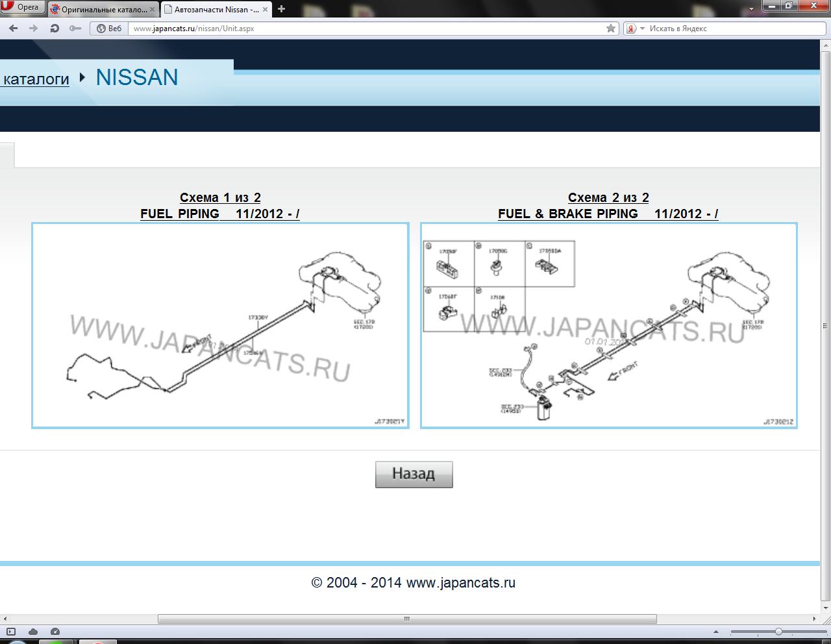
Task: Click the horizontal scrollbar right arrow
Action: (x=815, y=619)
